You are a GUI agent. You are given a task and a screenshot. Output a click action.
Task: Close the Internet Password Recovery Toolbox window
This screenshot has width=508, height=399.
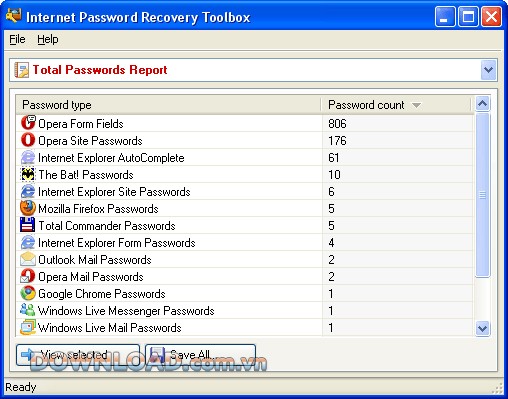click(491, 16)
